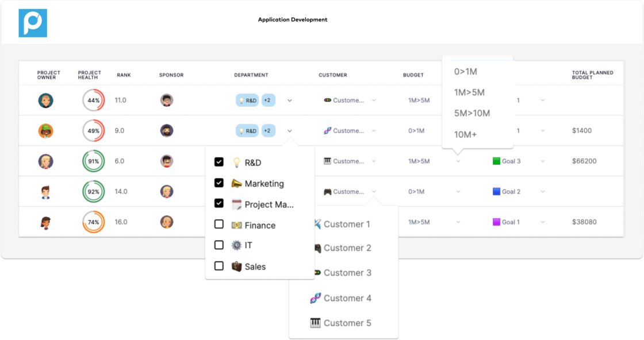This screenshot has height=340, width=644.
Task: Open customer dropdown arrow in the 49% row
Action: 374,130
